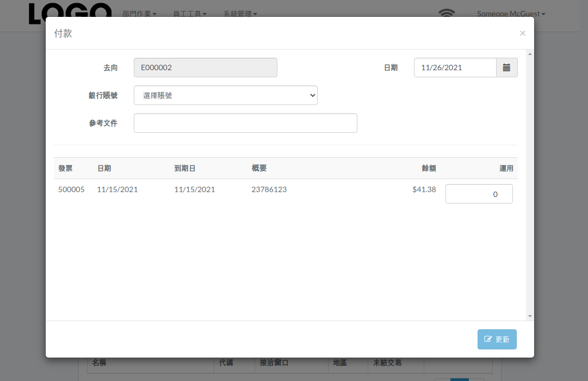
Task: Open the 選擇賬號 bank account dropdown
Action: pos(225,95)
